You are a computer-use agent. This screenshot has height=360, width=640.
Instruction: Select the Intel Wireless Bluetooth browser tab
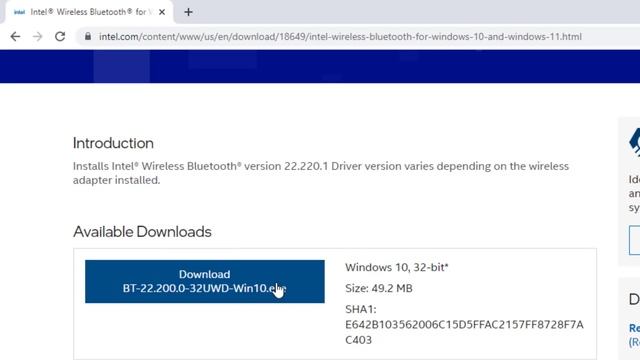pos(89,12)
